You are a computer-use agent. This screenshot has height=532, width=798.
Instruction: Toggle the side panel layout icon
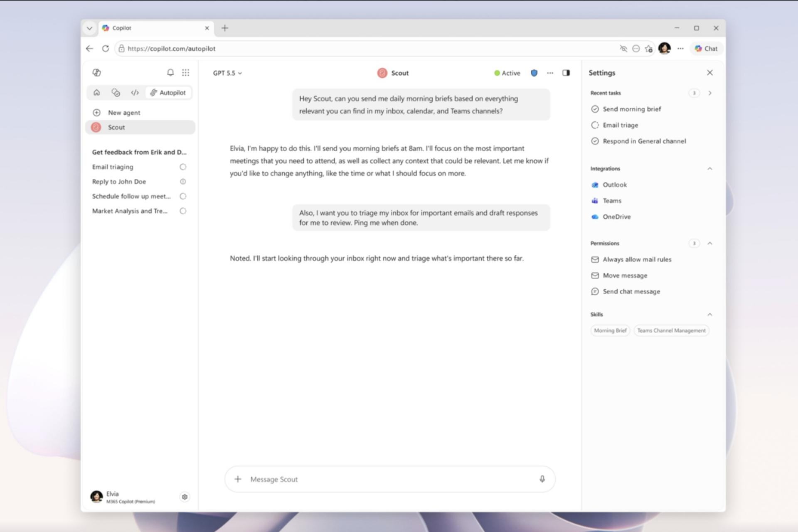(x=566, y=73)
